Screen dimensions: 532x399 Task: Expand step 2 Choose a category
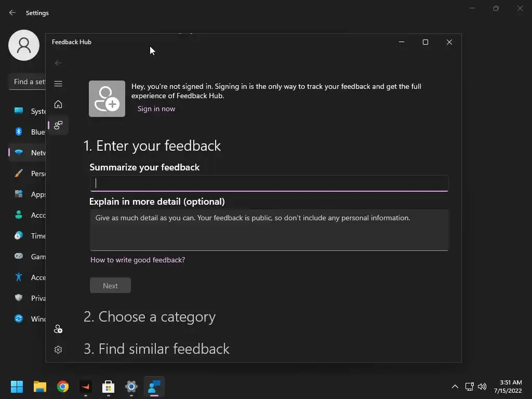tap(149, 317)
